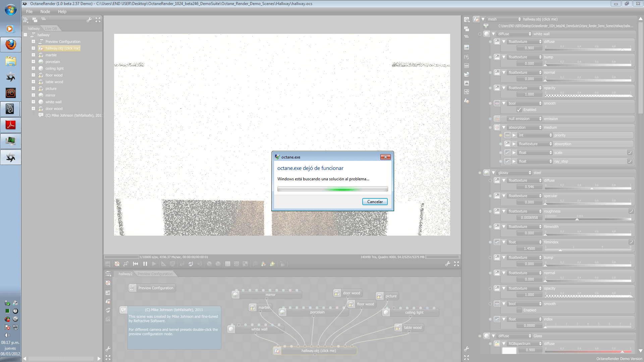The height and width of the screenshot is (362, 644).
Task: Open the glossy material type dropdown
Action: [x=514, y=173]
